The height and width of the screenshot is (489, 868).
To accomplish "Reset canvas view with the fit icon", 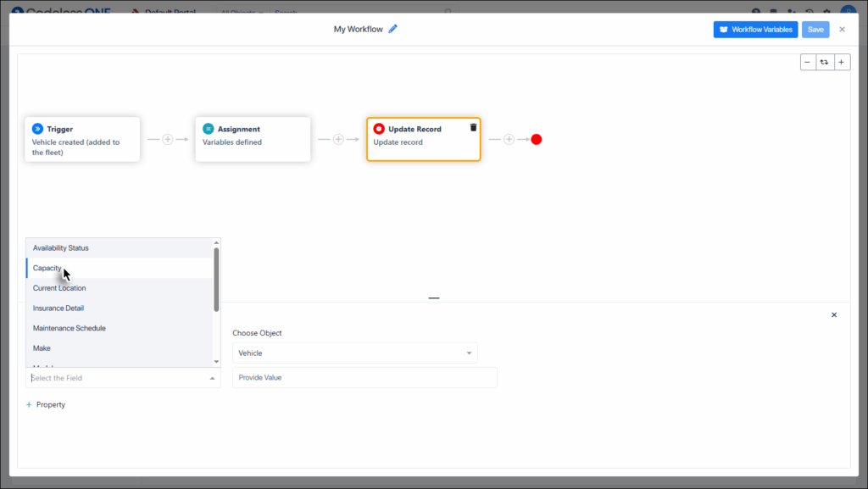I will [824, 61].
